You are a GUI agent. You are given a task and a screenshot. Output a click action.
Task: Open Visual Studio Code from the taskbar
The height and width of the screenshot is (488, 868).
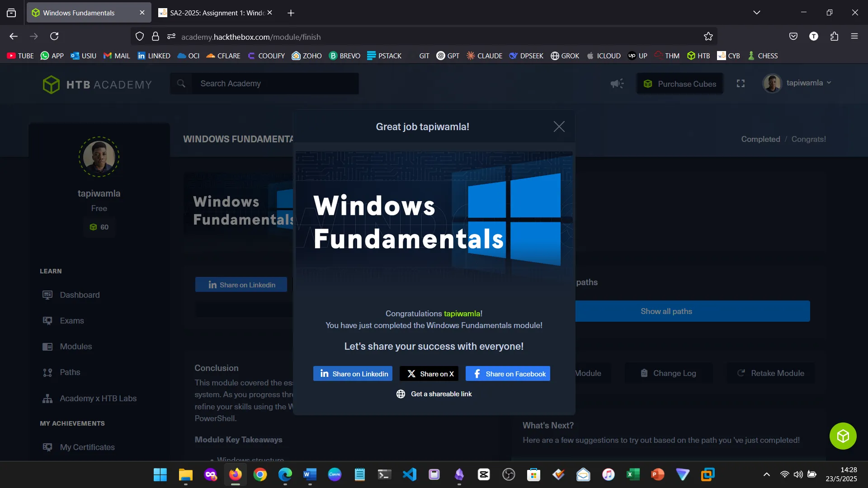tap(409, 474)
